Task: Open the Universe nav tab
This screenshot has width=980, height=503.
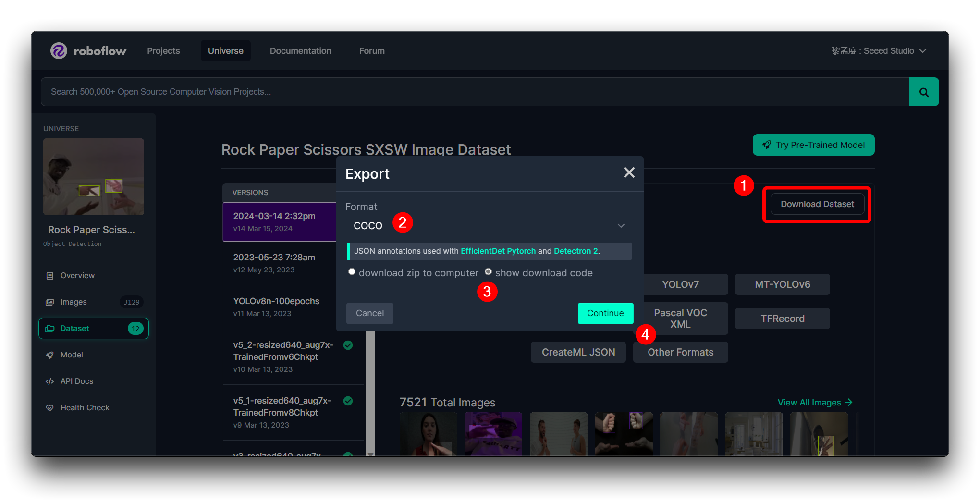Action: 225,51
